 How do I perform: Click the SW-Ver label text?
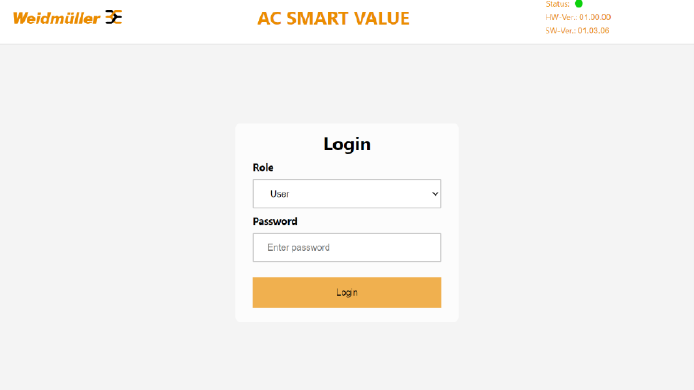(x=560, y=31)
